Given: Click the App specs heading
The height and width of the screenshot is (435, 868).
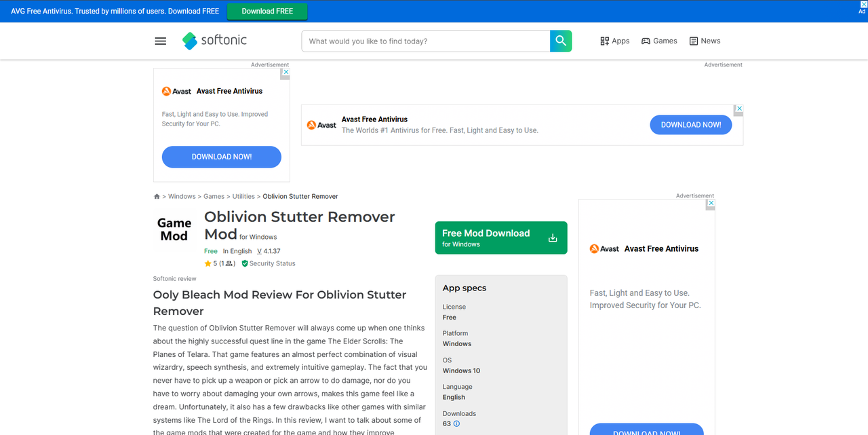Looking at the screenshot, I should pos(465,288).
